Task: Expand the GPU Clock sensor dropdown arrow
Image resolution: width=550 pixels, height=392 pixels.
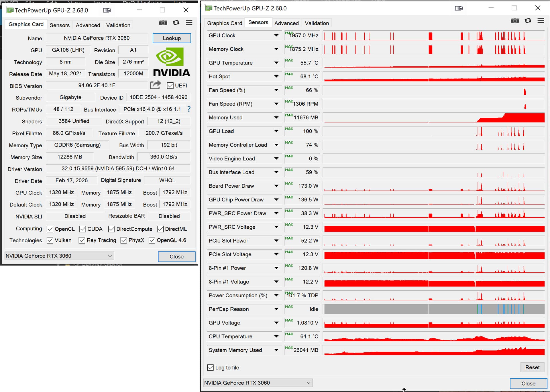Action: tap(276, 35)
